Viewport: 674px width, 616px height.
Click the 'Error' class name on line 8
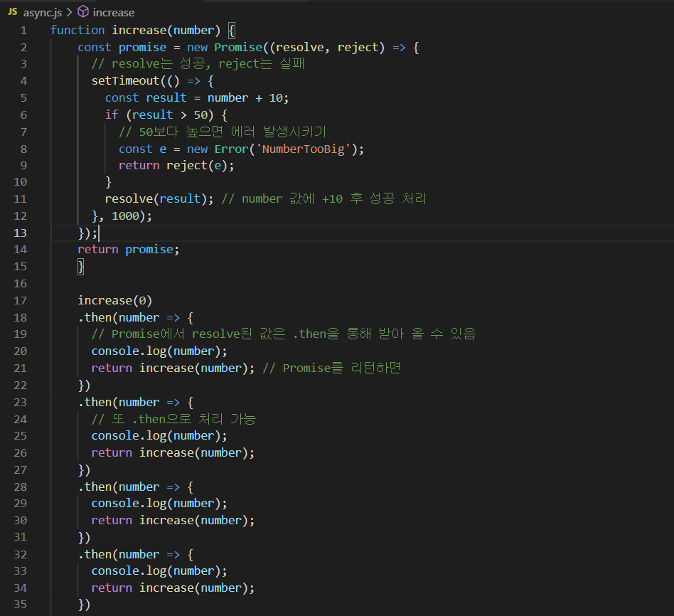tap(231, 149)
